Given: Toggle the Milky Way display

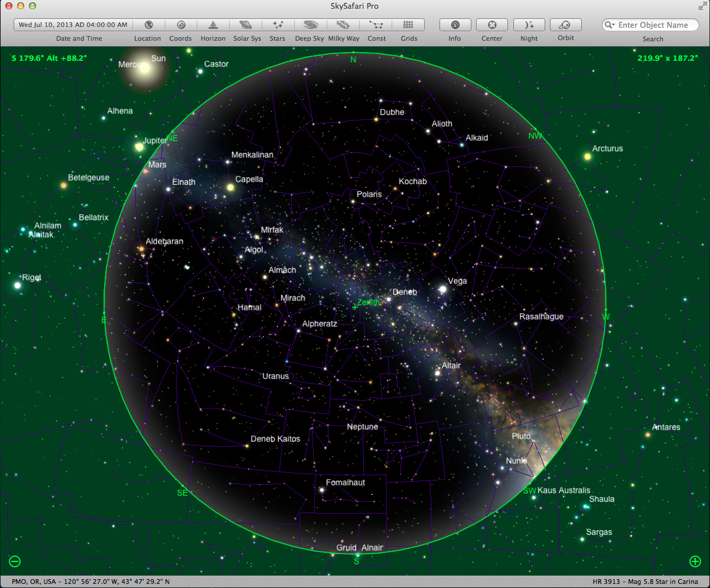Looking at the screenshot, I should point(343,25).
